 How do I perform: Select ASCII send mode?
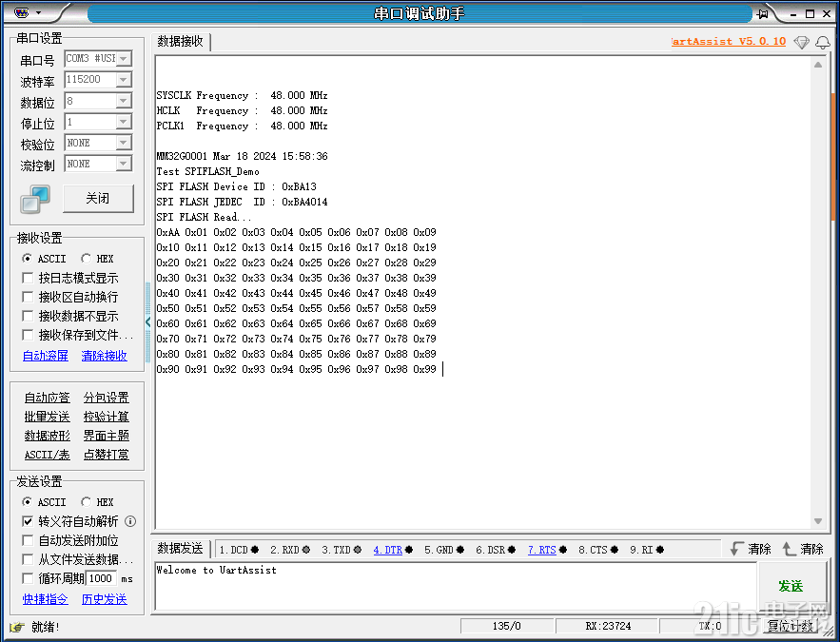[27, 502]
